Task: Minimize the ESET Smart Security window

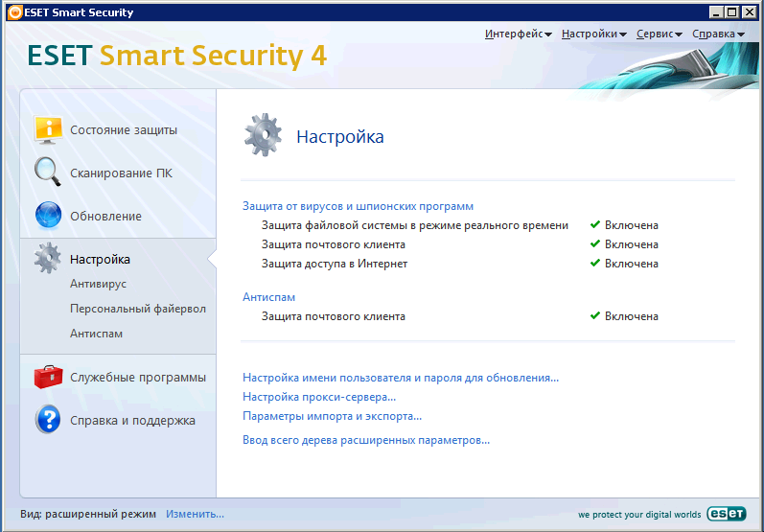Action: coord(716,12)
